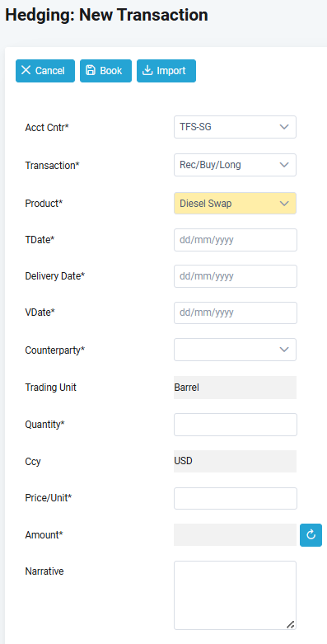Select the Delivery Date input box
The height and width of the screenshot is (644, 327).
tap(236, 276)
